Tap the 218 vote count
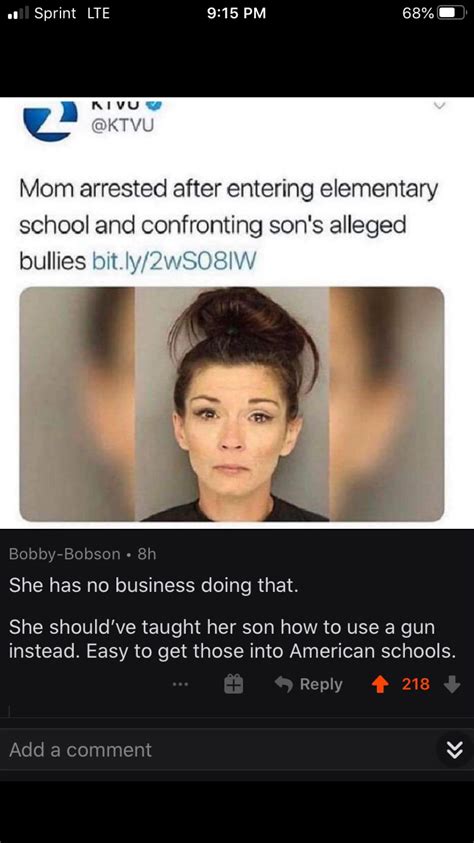Screen dimensions: 474x843 (416, 684)
